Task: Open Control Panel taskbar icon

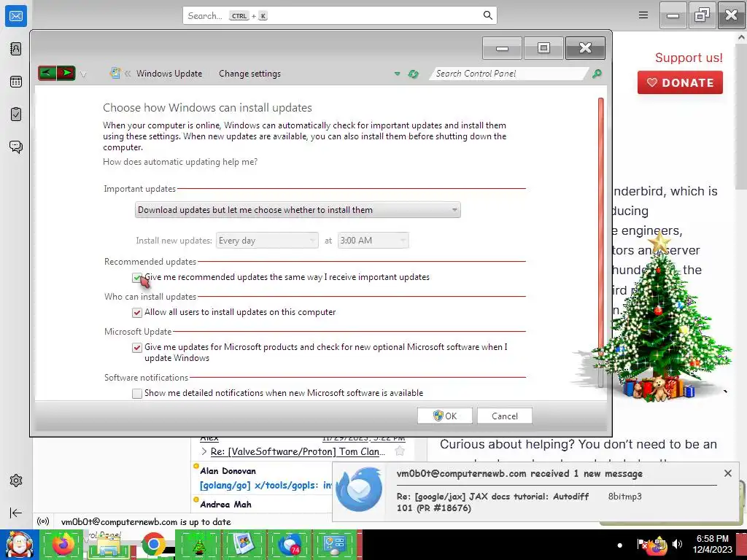Action: 334,544
